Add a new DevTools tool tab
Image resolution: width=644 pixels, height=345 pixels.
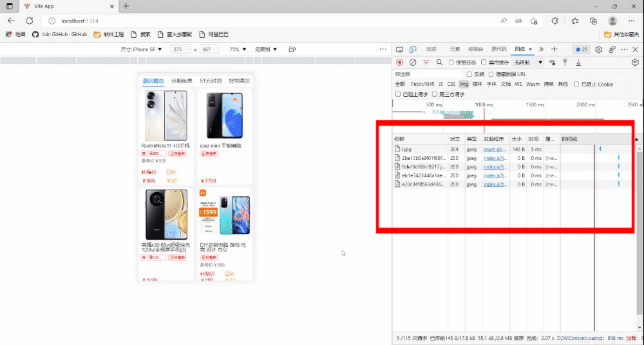click(x=554, y=50)
